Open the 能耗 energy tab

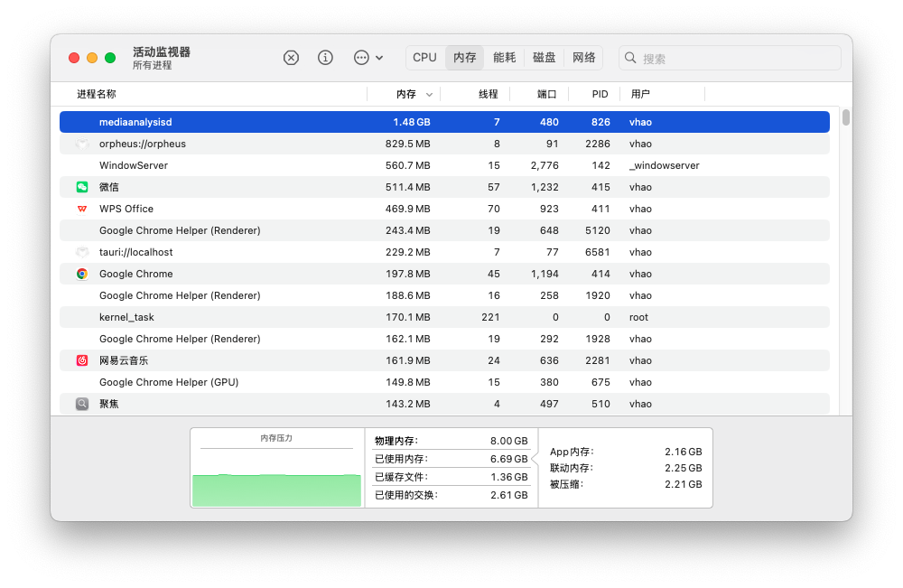(505, 58)
